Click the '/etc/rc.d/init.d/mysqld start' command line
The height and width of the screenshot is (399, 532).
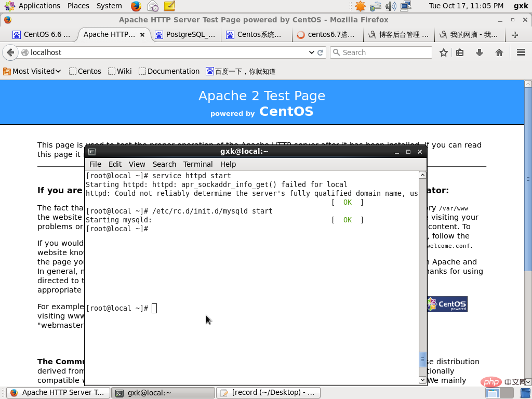coord(179,211)
